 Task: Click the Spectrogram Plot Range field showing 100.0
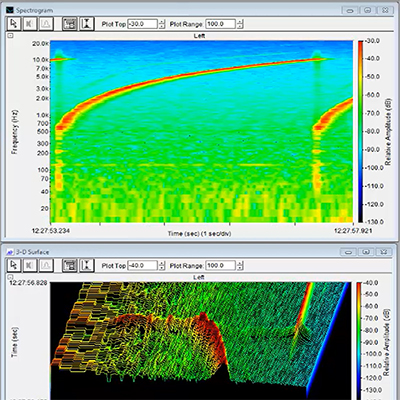tap(220, 24)
